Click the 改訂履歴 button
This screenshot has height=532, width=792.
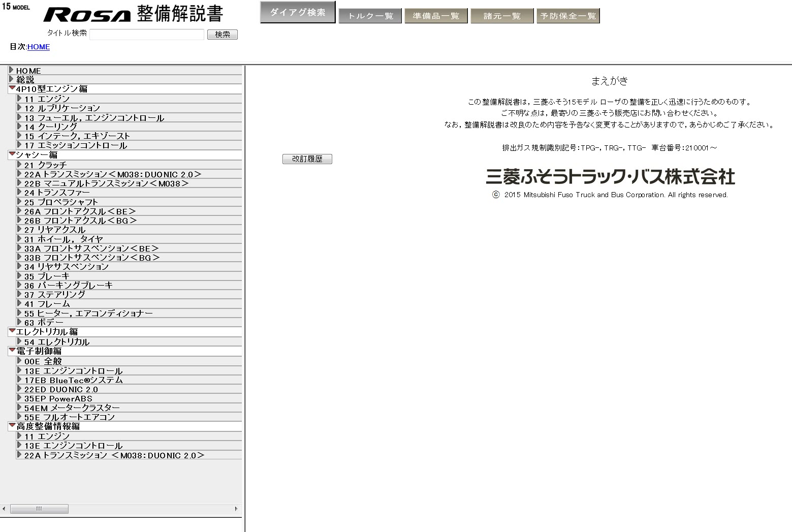307,159
